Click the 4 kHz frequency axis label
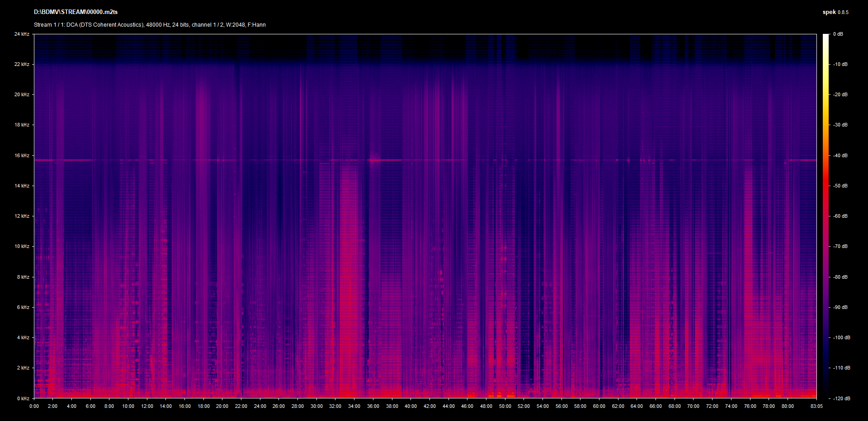This screenshot has width=868, height=421. (23, 337)
